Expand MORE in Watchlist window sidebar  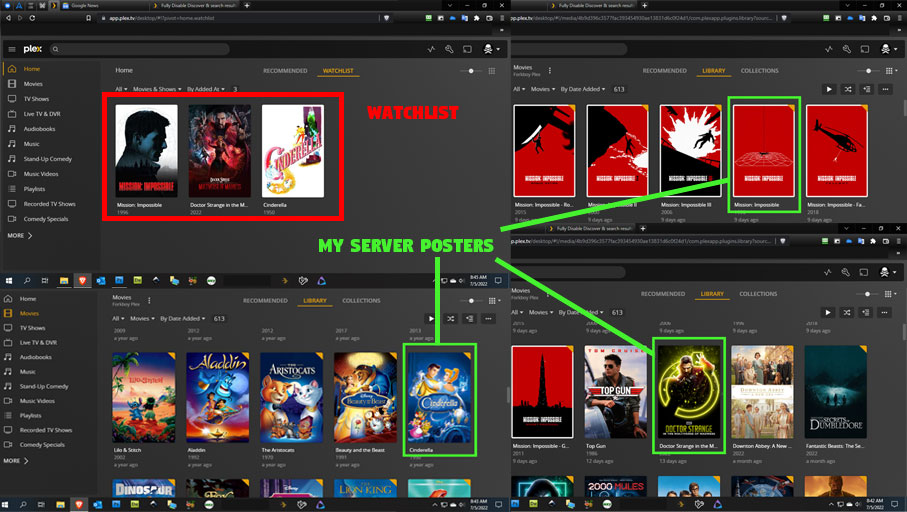[x=20, y=235]
